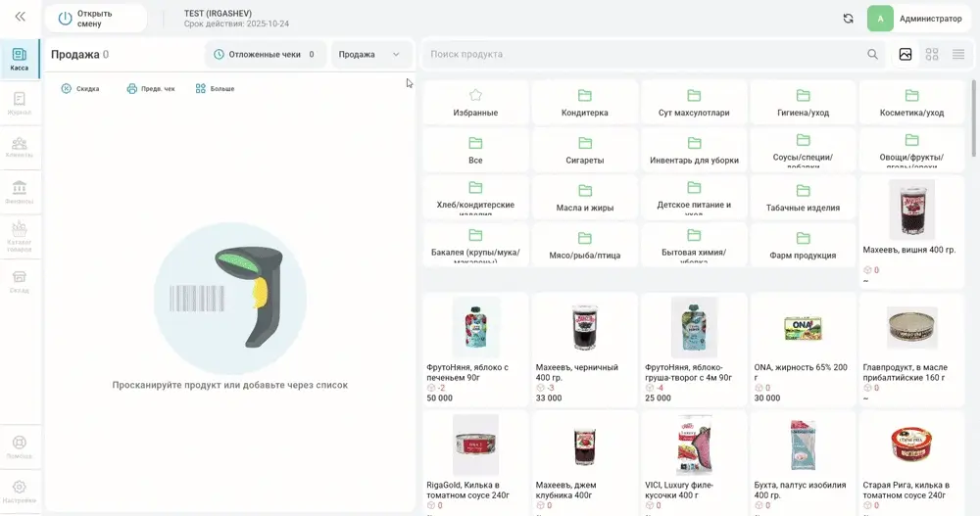Collapse the sidebar with double chevron icon

pyautogui.click(x=20, y=17)
